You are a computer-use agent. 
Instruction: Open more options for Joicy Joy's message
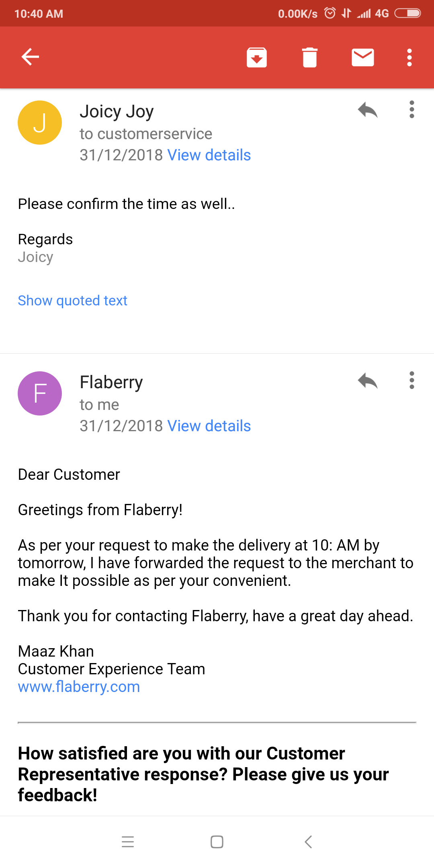point(411,110)
